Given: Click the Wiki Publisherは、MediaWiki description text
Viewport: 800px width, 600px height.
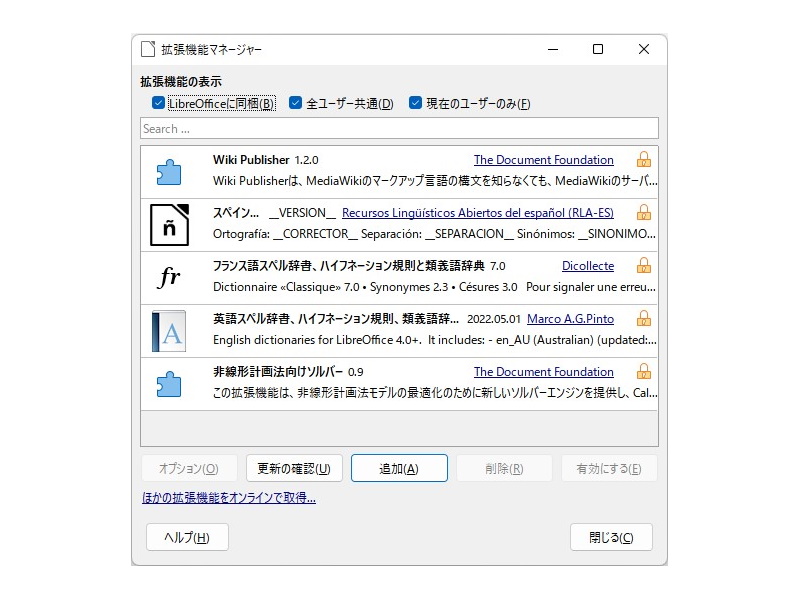Looking at the screenshot, I should (x=435, y=181).
